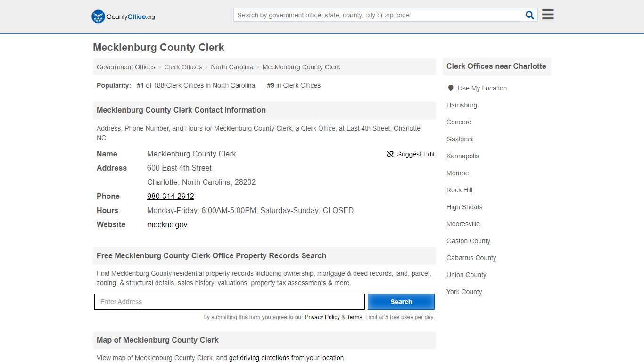Open Cabarrus County link
Viewport: 644px width, 362px height.
pos(471,258)
